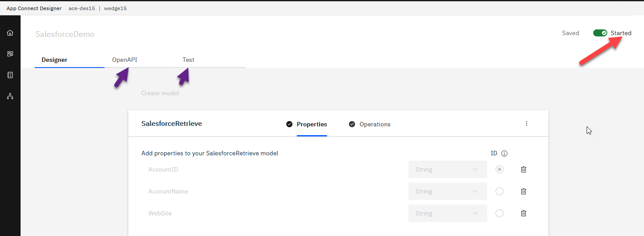Toggle the Started flow switch
Image resolution: width=644 pixels, height=236 pixels.
click(x=600, y=33)
